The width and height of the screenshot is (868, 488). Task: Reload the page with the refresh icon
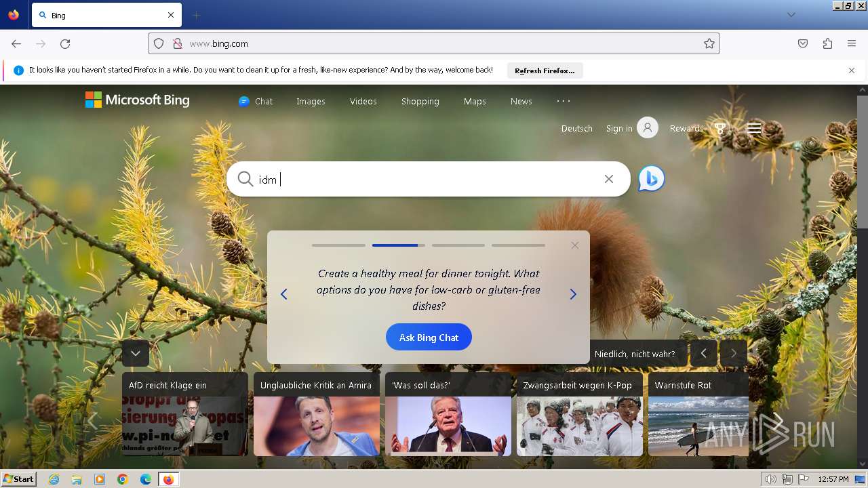click(x=65, y=43)
